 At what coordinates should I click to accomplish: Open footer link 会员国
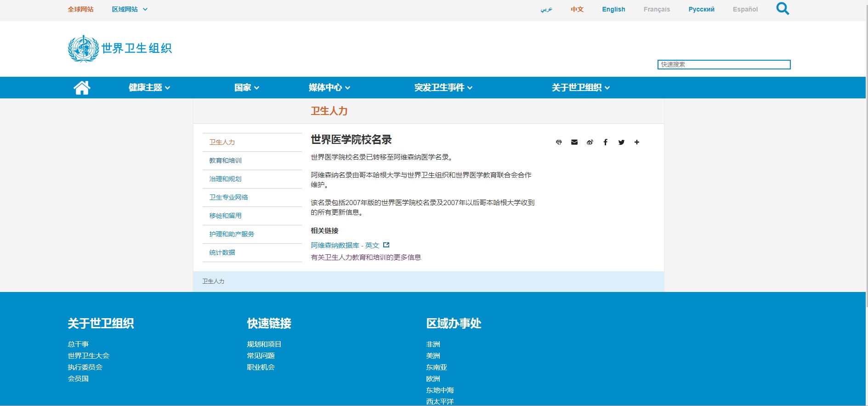point(78,378)
